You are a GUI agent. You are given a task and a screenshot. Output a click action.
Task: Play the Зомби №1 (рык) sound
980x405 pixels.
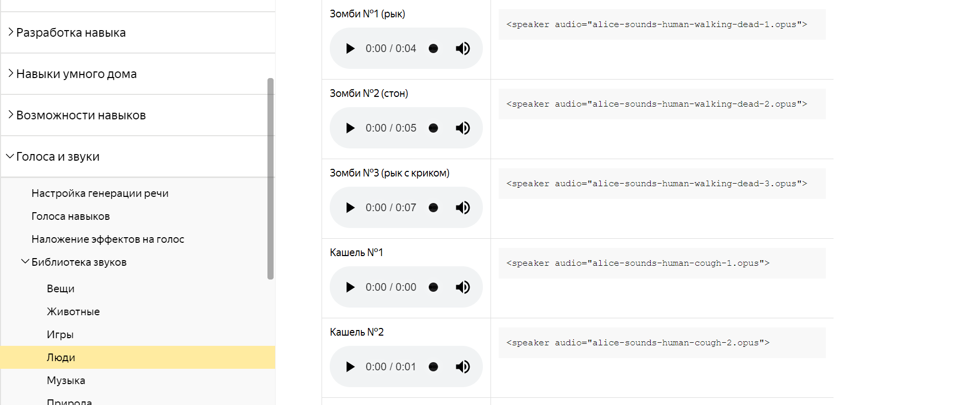coord(350,48)
